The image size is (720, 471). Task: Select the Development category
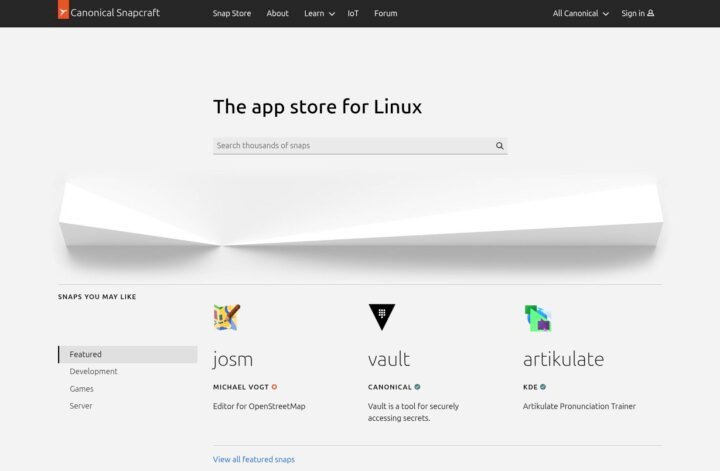click(94, 371)
